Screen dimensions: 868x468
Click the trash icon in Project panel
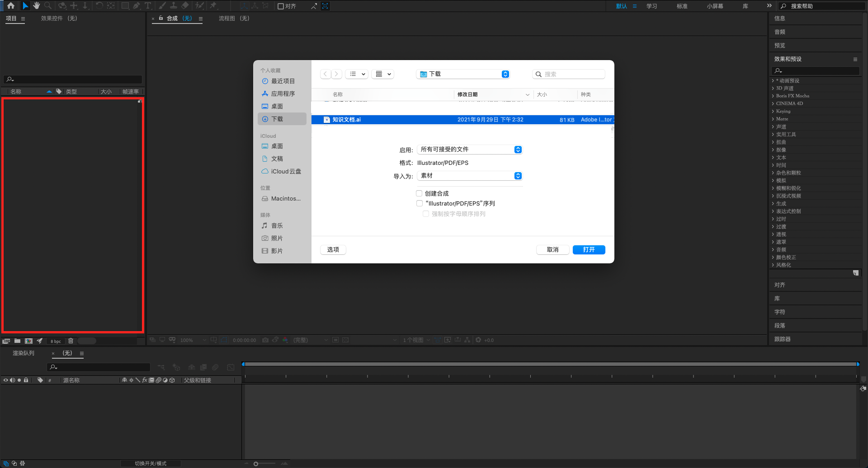[71, 341]
